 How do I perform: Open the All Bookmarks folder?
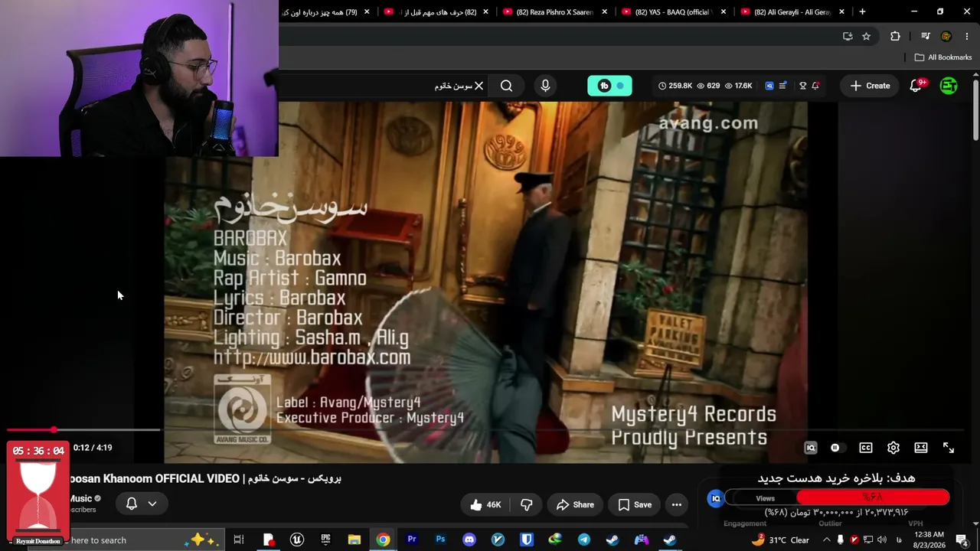pos(942,57)
